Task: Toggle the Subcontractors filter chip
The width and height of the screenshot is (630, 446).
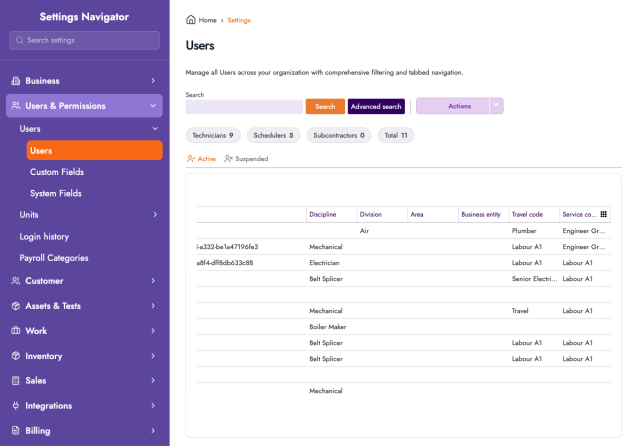Action: click(x=339, y=135)
